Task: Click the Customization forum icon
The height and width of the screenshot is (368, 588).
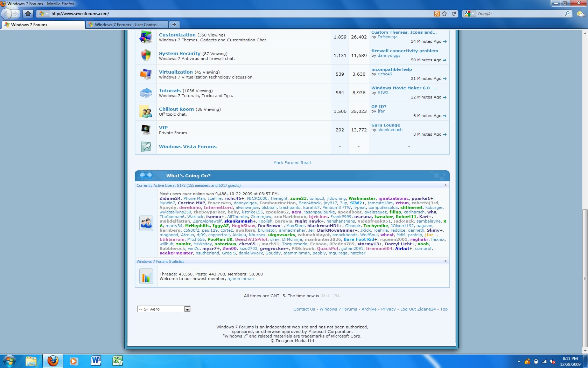Action: point(146,36)
